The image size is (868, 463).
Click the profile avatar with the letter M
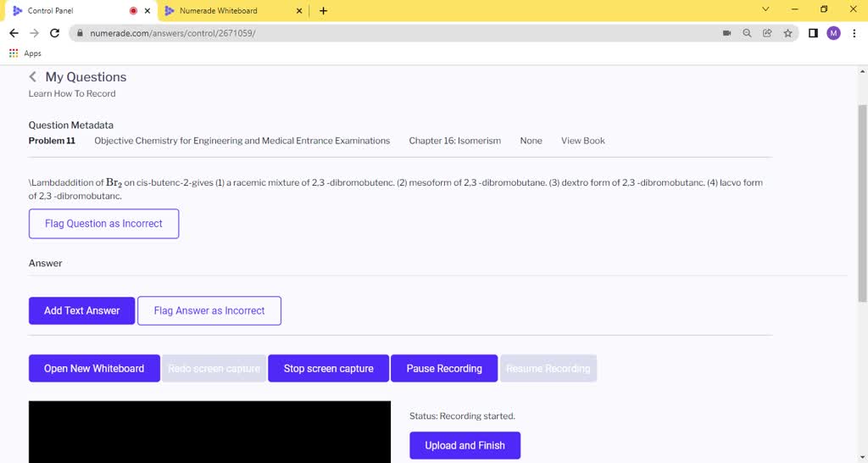click(x=834, y=33)
